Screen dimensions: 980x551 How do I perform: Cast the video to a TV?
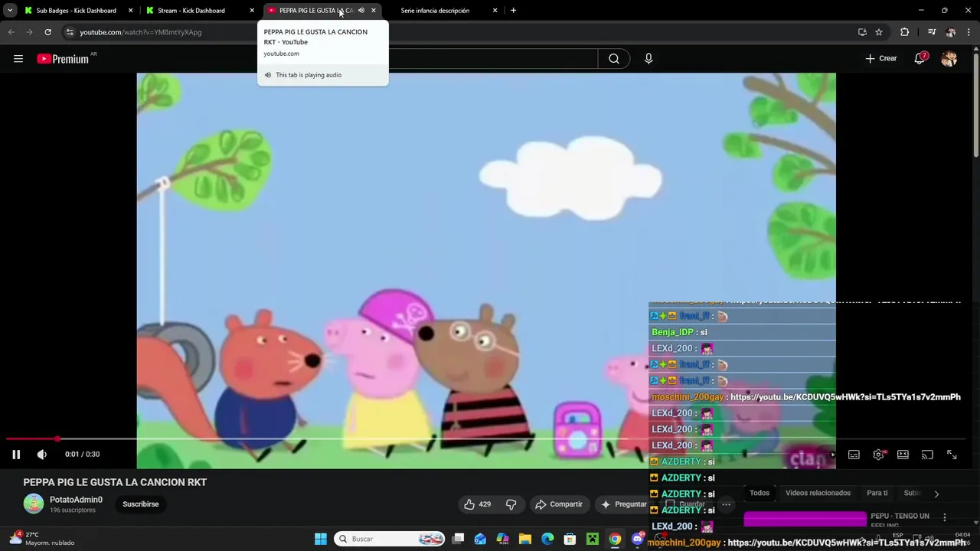tap(927, 455)
